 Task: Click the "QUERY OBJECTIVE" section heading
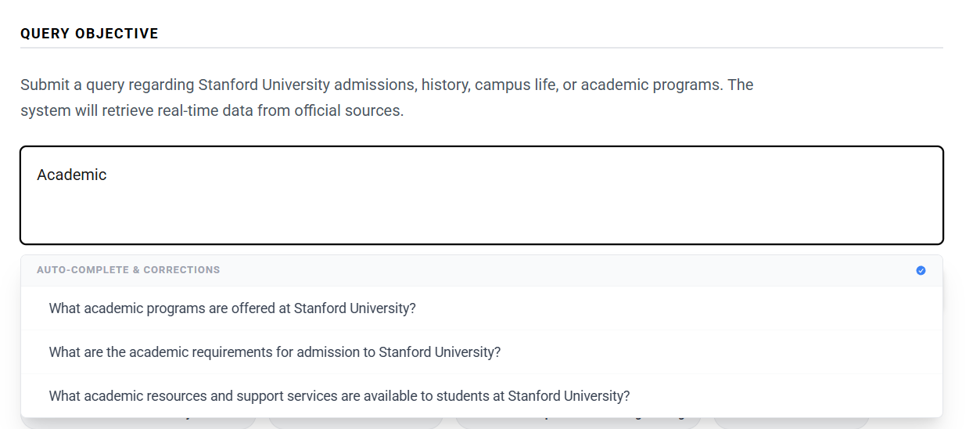click(89, 34)
